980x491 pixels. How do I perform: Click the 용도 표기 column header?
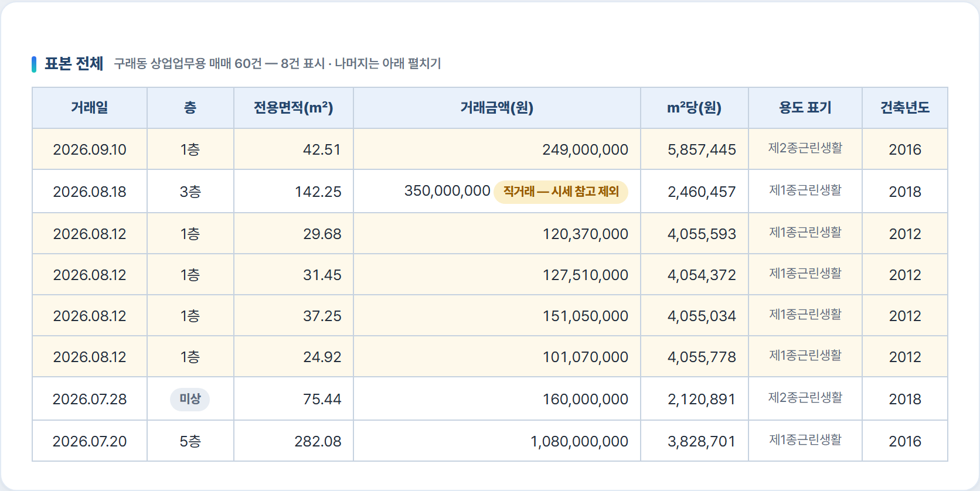(x=805, y=108)
